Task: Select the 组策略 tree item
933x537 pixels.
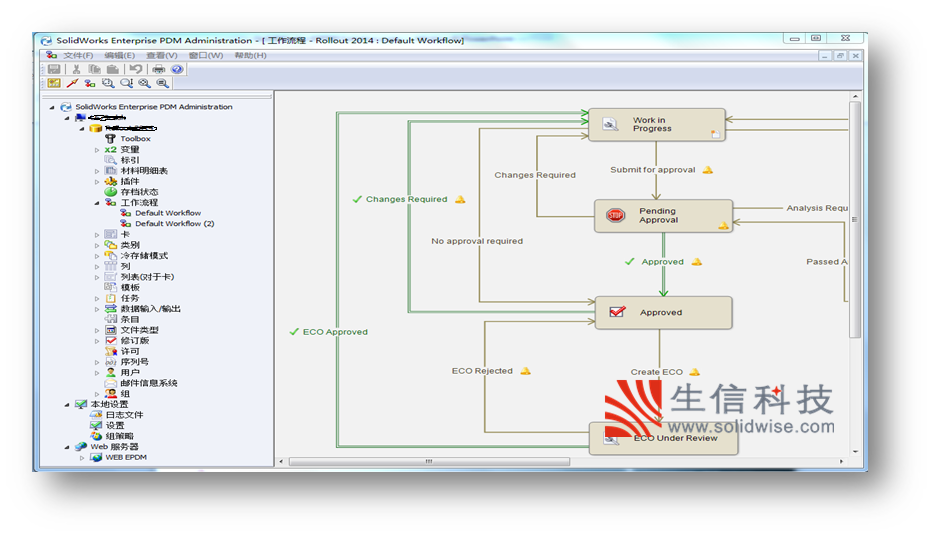Action: coord(120,436)
